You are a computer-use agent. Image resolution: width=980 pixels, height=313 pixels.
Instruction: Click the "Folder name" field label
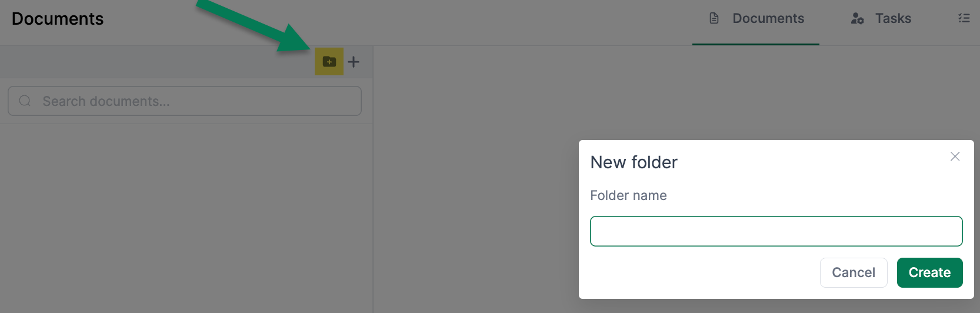click(628, 195)
